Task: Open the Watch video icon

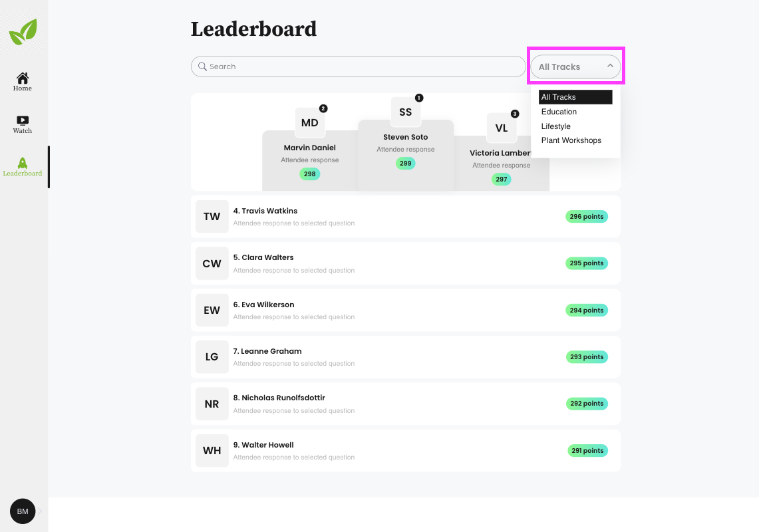Action: click(x=22, y=120)
